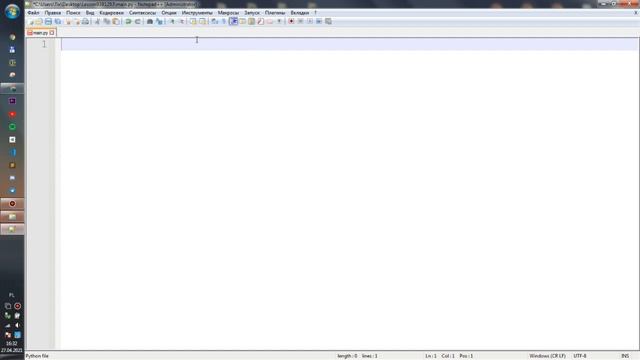This screenshot has height=360, width=640.
Task: Start macro recording with red Record icon
Action: (x=291, y=21)
